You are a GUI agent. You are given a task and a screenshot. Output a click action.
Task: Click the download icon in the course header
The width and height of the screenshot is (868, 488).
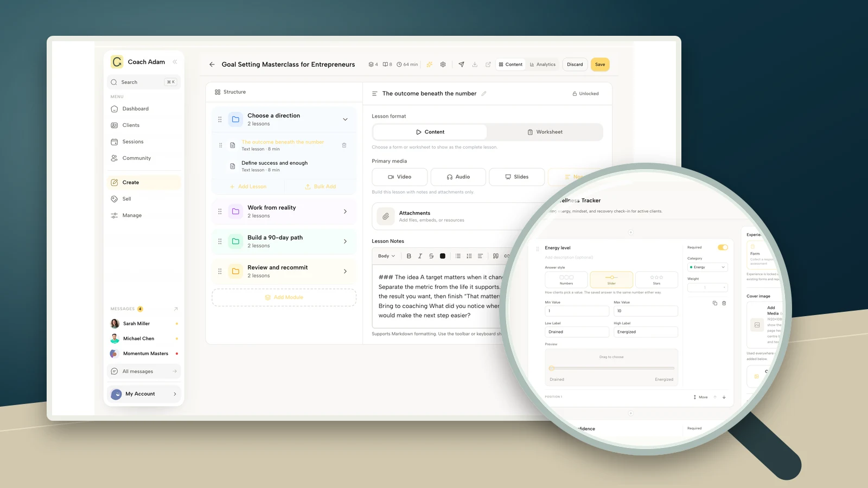click(x=475, y=65)
